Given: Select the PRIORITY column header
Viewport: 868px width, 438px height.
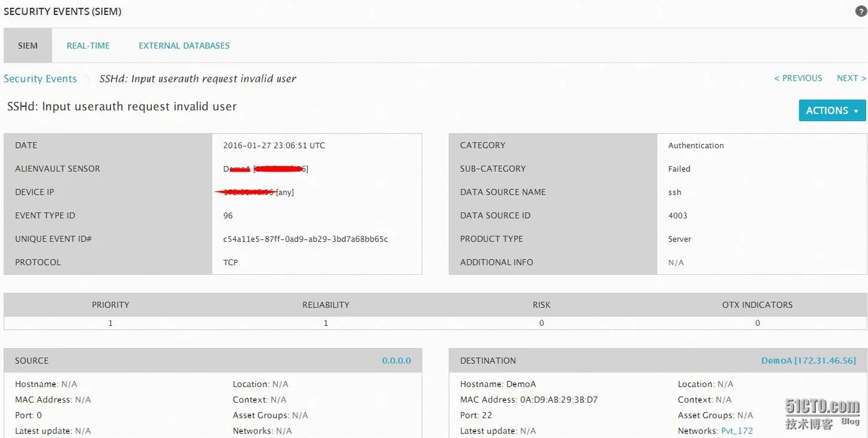Looking at the screenshot, I should click(110, 305).
